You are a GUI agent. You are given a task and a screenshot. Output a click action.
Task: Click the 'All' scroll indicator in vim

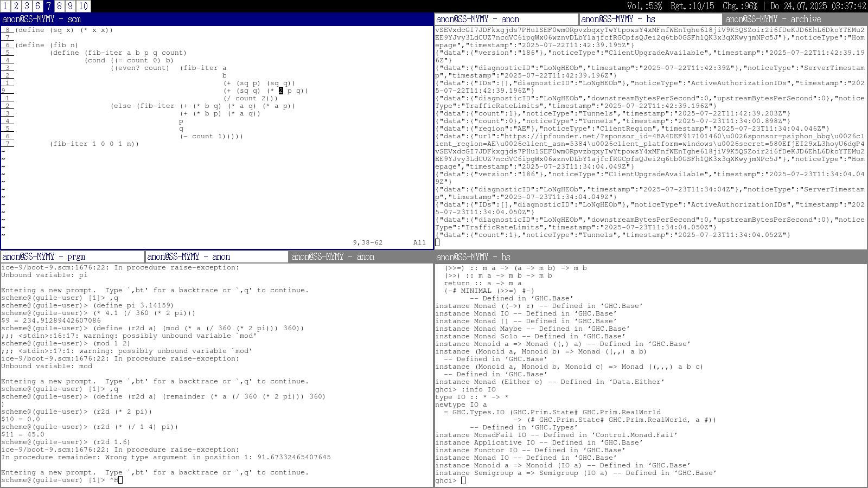tap(420, 242)
